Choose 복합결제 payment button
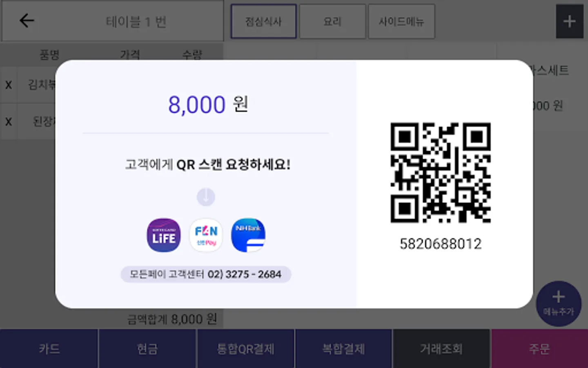 pyautogui.click(x=343, y=349)
